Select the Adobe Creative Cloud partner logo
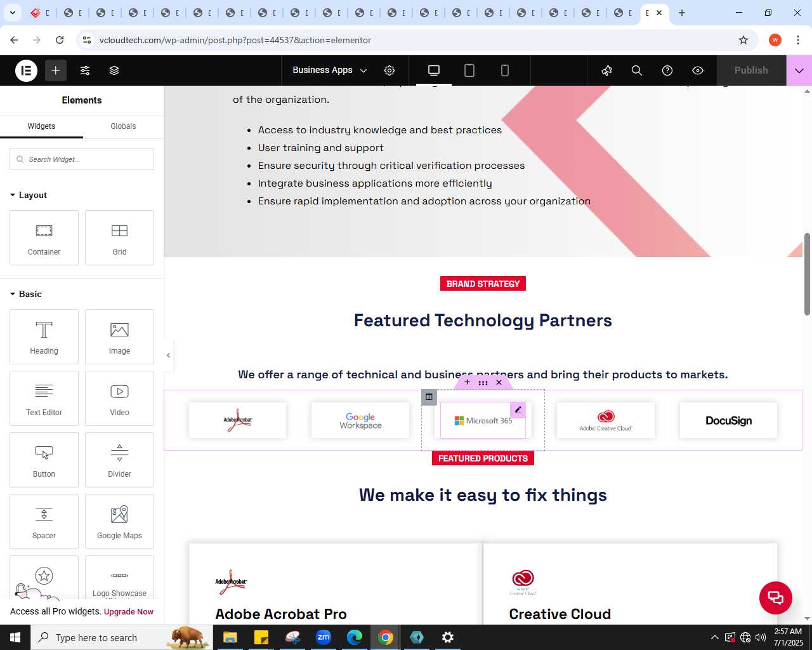This screenshot has height=650, width=812. [x=606, y=420]
